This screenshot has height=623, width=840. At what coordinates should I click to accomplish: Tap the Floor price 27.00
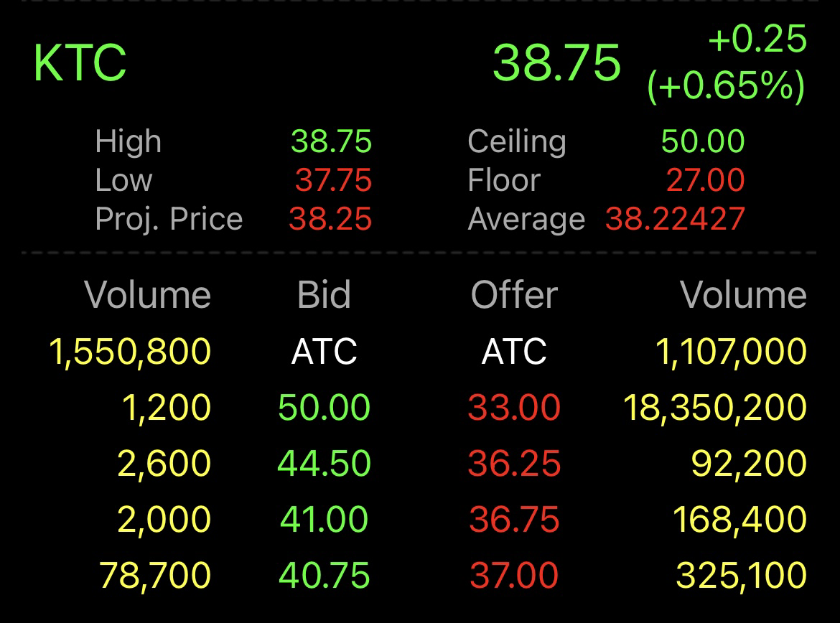(706, 180)
